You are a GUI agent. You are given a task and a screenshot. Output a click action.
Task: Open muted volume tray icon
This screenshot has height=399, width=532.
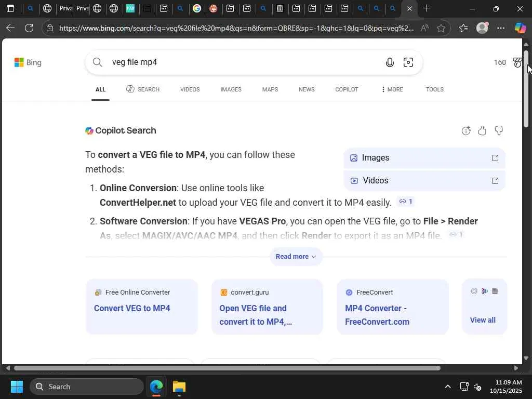[477, 387]
